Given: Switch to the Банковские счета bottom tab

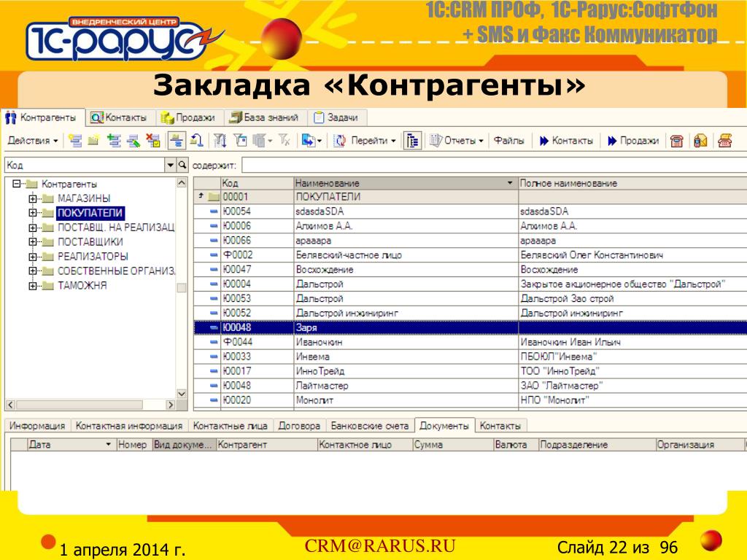Looking at the screenshot, I should coord(370,426).
